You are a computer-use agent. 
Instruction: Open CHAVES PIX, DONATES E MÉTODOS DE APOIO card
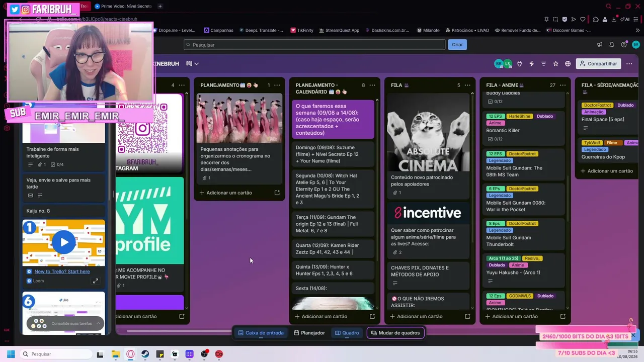click(428, 275)
